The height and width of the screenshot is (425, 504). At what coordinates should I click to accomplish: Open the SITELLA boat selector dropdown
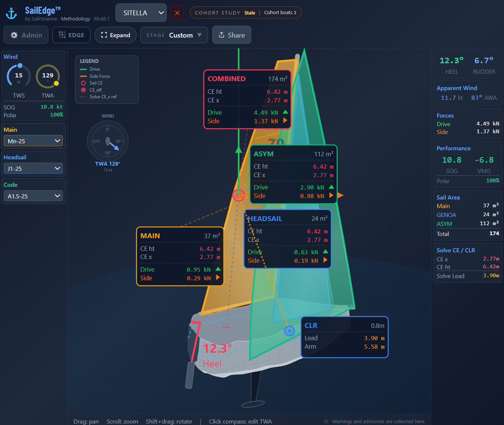pyautogui.click(x=141, y=12)
